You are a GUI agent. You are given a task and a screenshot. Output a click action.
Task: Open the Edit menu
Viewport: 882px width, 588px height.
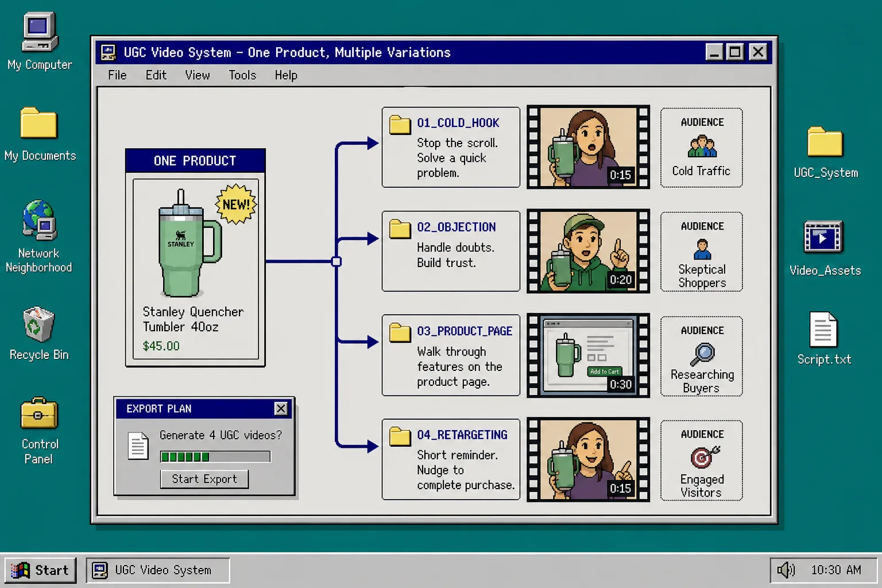coord(156,75)
